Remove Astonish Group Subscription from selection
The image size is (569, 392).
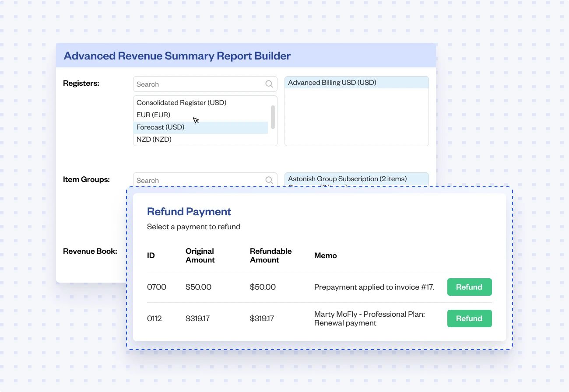click(347, 178)
